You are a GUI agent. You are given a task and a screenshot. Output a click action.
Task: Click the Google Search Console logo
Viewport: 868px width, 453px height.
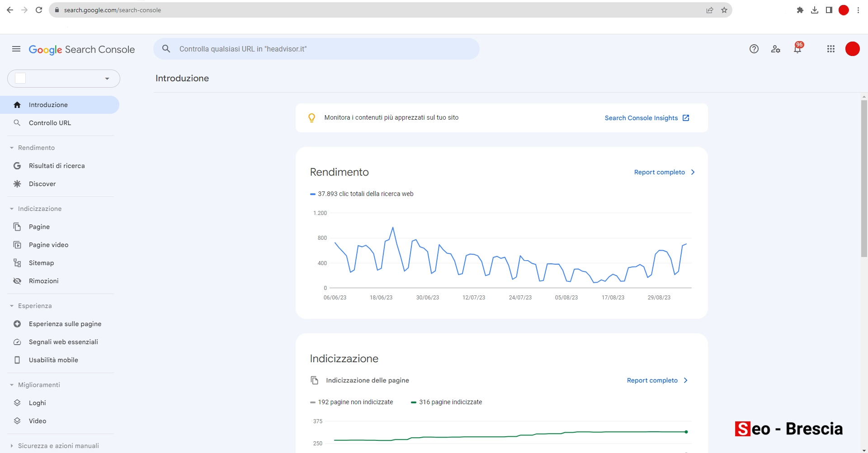click(82, 50)
